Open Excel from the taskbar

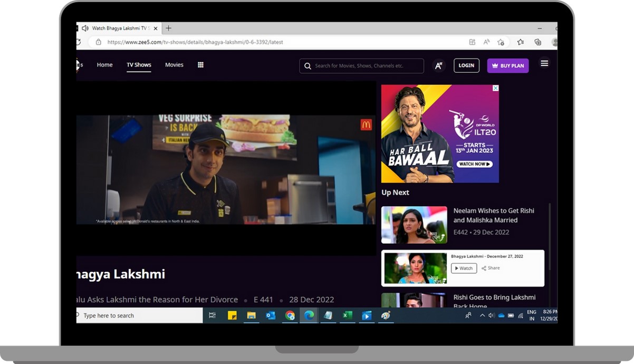(x=347, y=315)
